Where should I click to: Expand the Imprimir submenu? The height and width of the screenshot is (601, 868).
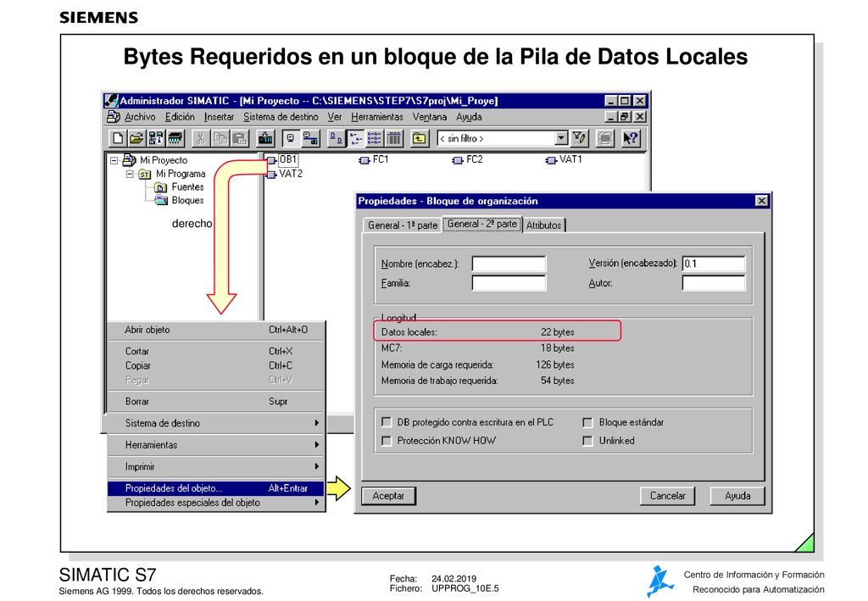[216, 466]
